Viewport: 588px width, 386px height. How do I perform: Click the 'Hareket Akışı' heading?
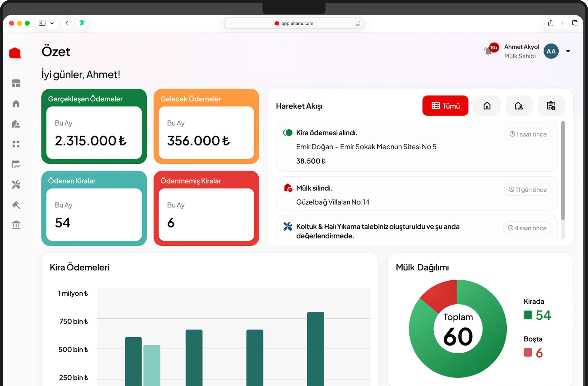click(x=299, y=106)
